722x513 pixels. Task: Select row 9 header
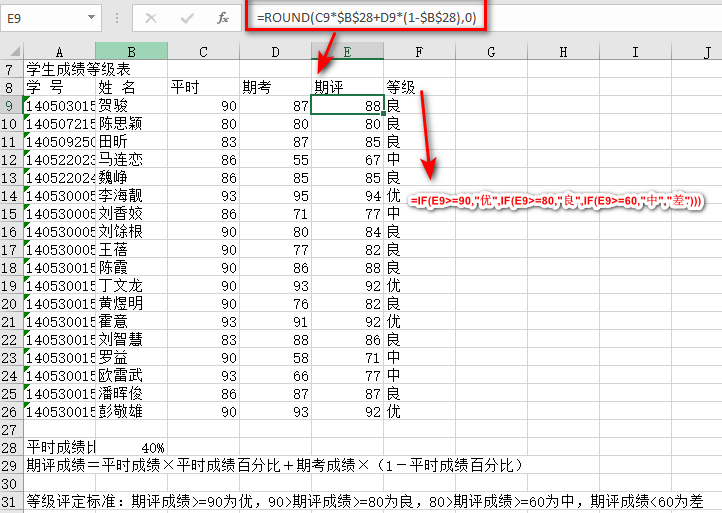11,106
